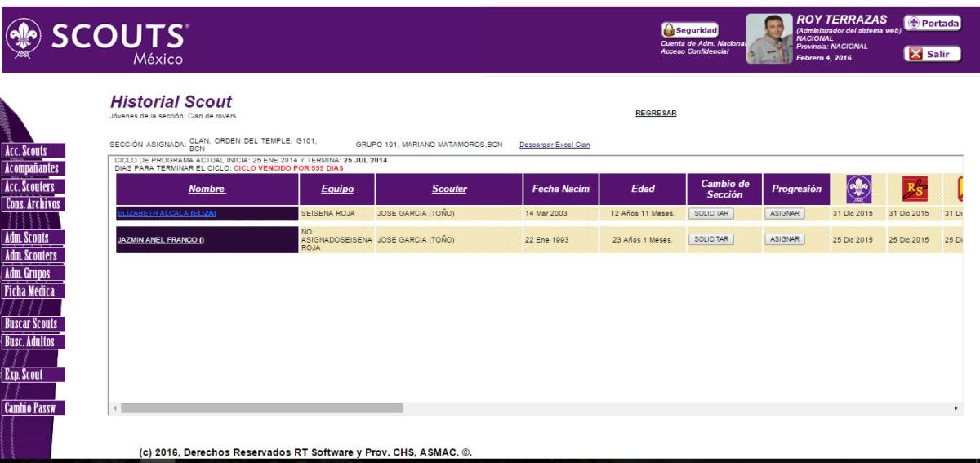Click Roy Terrazas profile photo
This screenshot has height=463, width=980.
(x=768, y=39)
